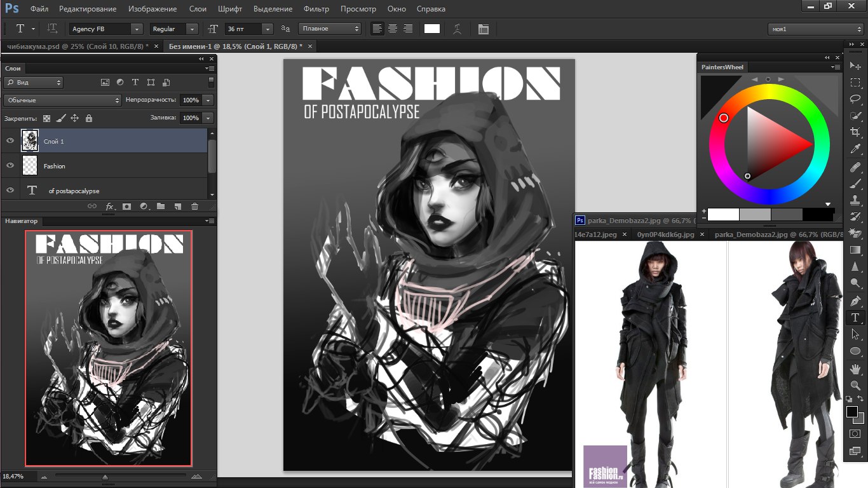Select the Crop tool
Image resolution: width=868 pixels, height=488 pixels.
coord(855,132)
